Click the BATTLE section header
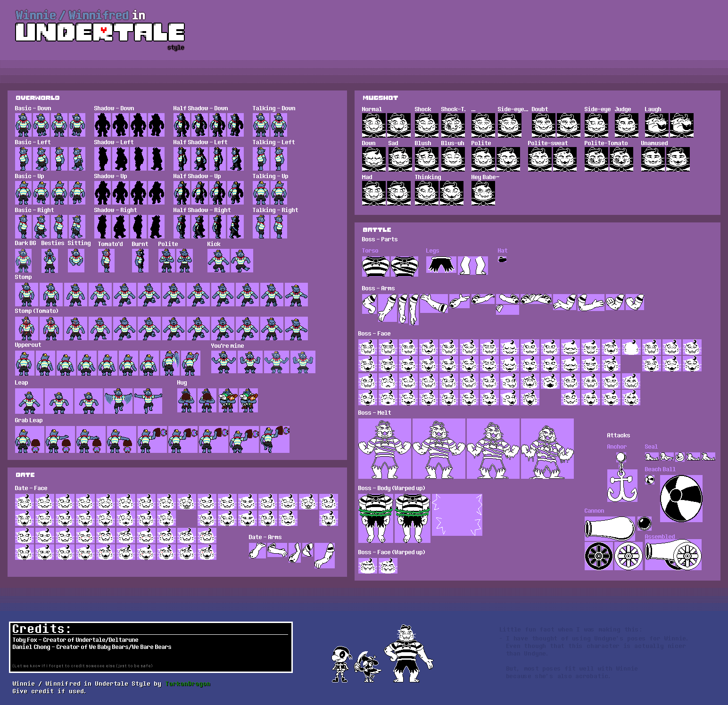Screen dimensions: 728x705 click(x=377, y=230)
